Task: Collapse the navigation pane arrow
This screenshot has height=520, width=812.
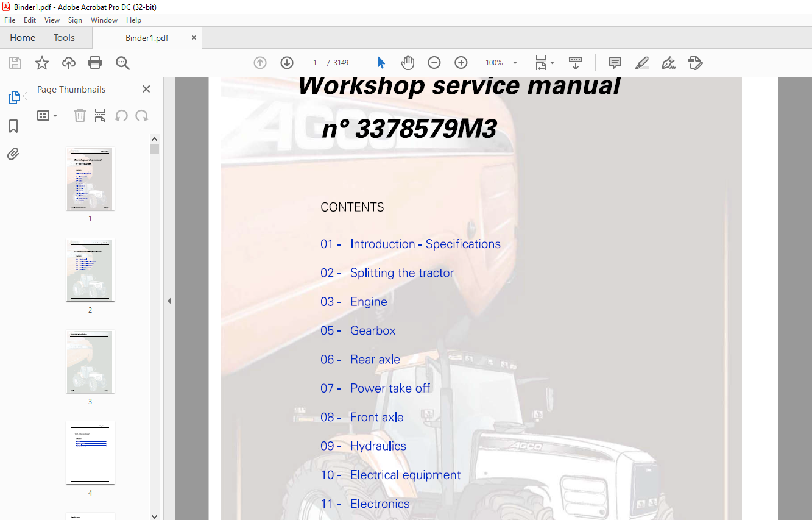Action: pyautogui.click(x=169, y=301)
